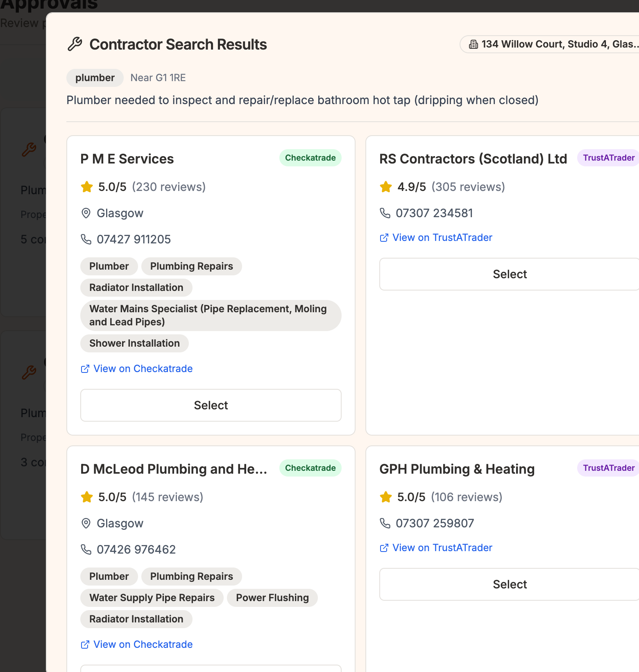Click the Water Mains Specialist tag

pos(211,316)
